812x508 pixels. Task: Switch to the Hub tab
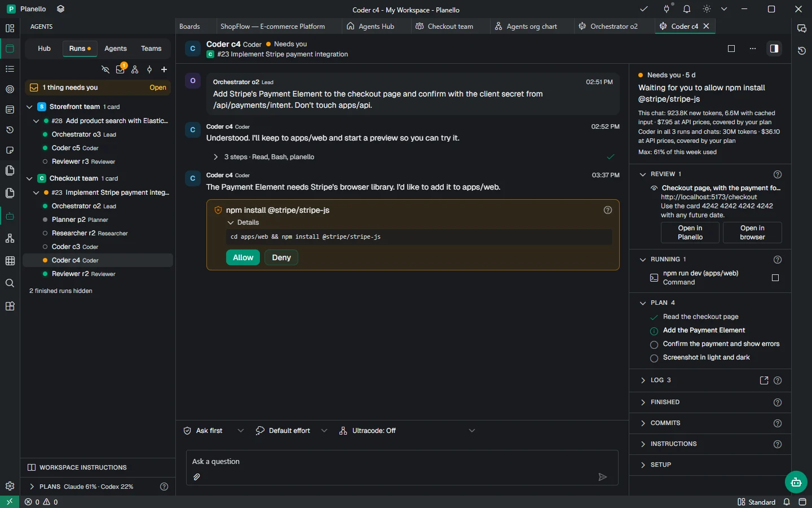tap(45, 49)
